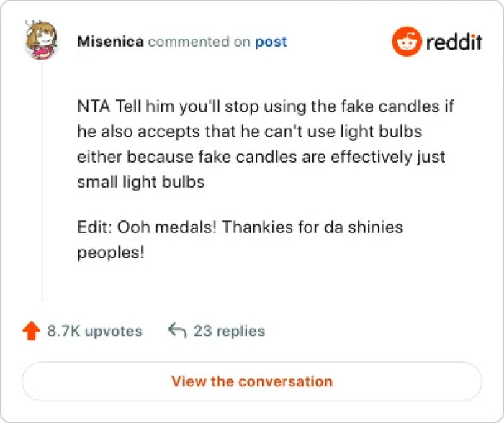Open the Misenica username profile

110,42
